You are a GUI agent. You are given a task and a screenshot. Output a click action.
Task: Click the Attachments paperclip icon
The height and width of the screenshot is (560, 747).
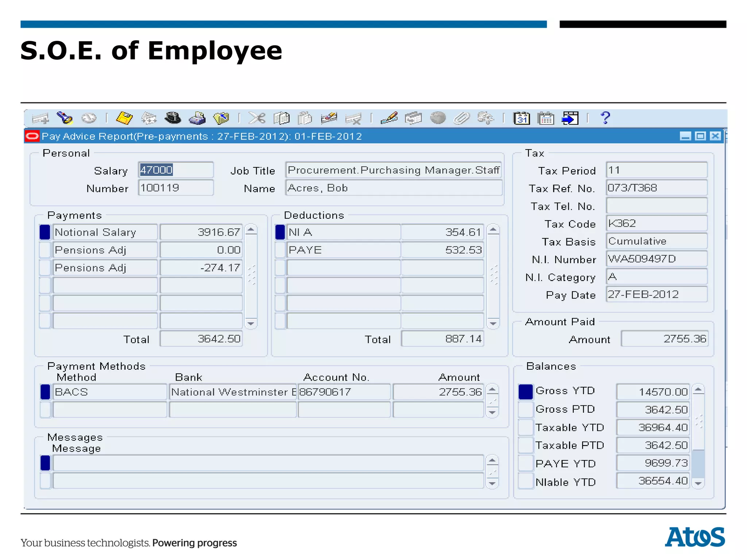coord(461,118)
